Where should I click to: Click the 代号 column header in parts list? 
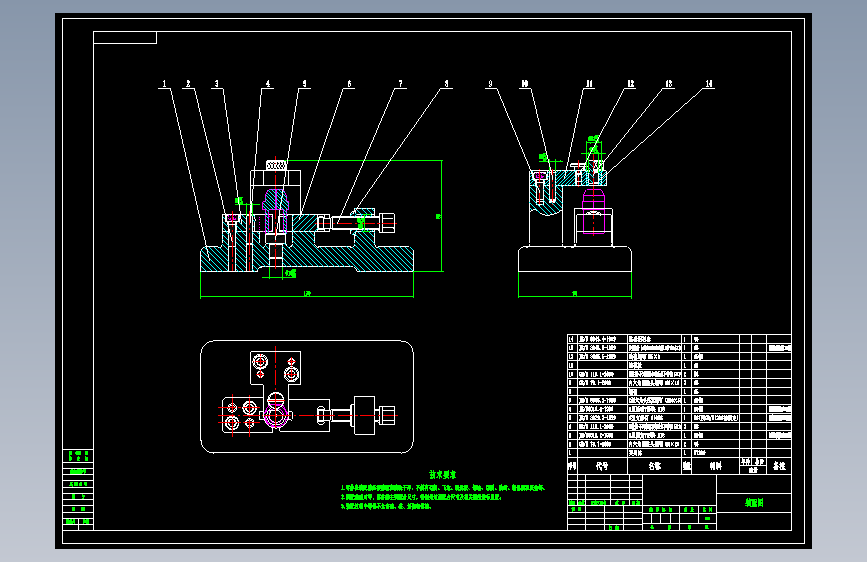[x=602, y=466]
